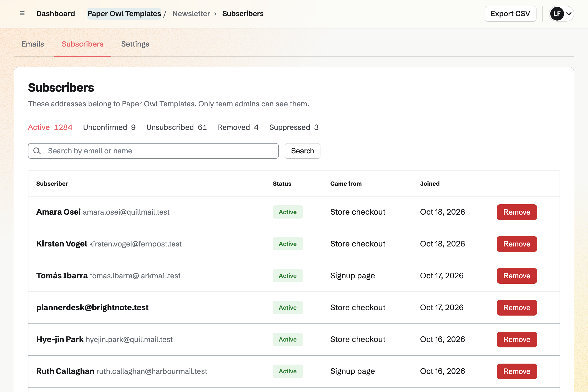Click amara.osei@quillmail.test email
588x392 pixels.
click(126, 212)
